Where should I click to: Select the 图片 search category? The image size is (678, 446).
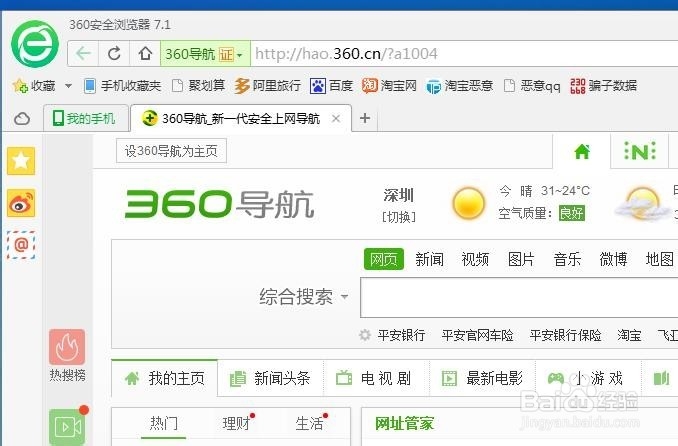click(521, 259)
